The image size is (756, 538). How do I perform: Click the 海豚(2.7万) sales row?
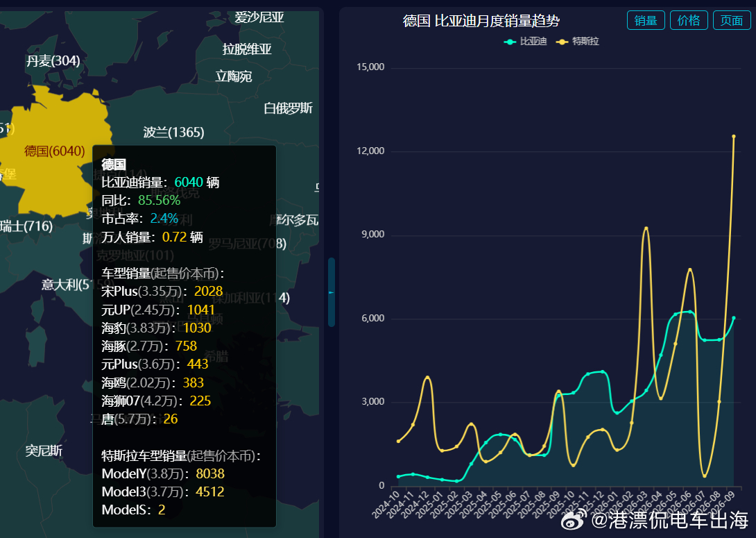point(149,346)
